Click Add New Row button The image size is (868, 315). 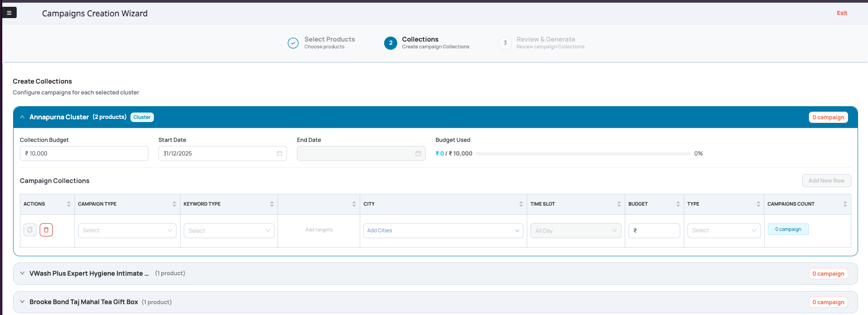826,181
